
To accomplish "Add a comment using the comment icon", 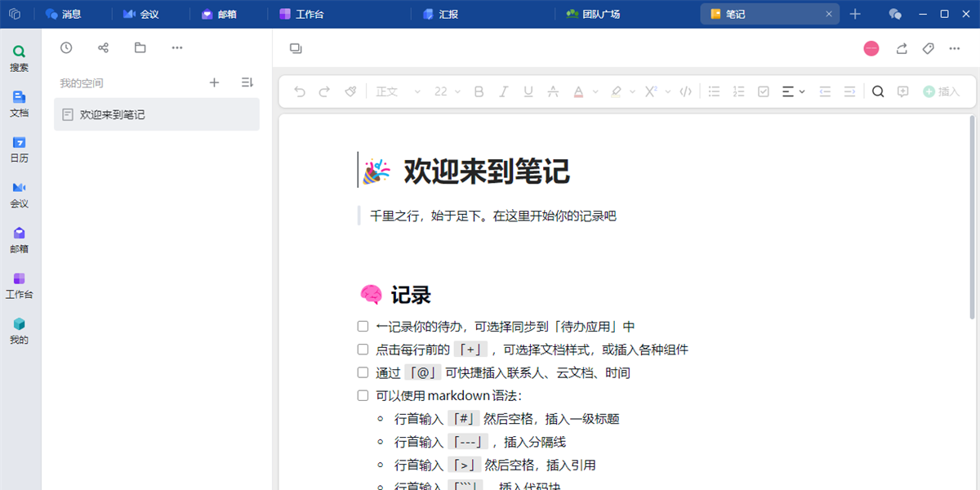I will pyautogui.click(x=902, y=91).
